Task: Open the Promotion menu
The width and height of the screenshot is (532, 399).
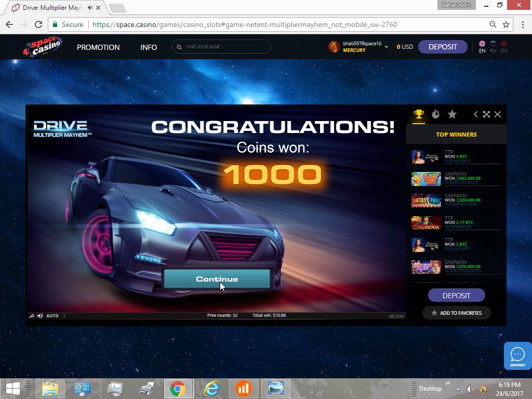Action: click(98, 47)
